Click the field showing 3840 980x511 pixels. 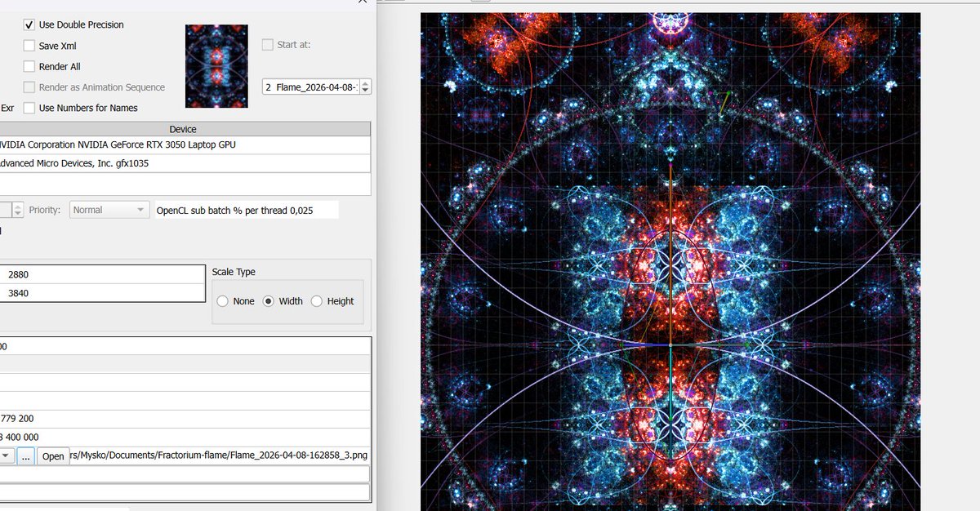103,293
